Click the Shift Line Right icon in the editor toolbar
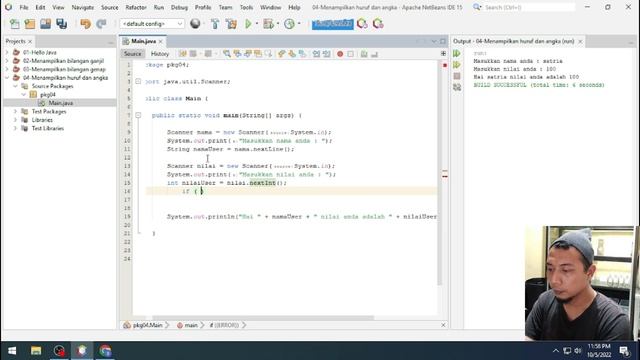 pos(327,54)
